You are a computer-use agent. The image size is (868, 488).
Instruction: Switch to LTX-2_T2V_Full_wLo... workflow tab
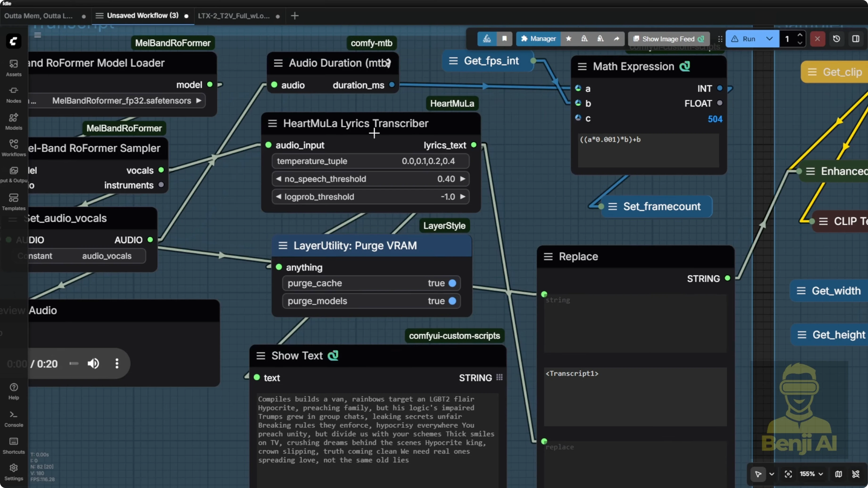pyautogui.click(x=234, y=16)
